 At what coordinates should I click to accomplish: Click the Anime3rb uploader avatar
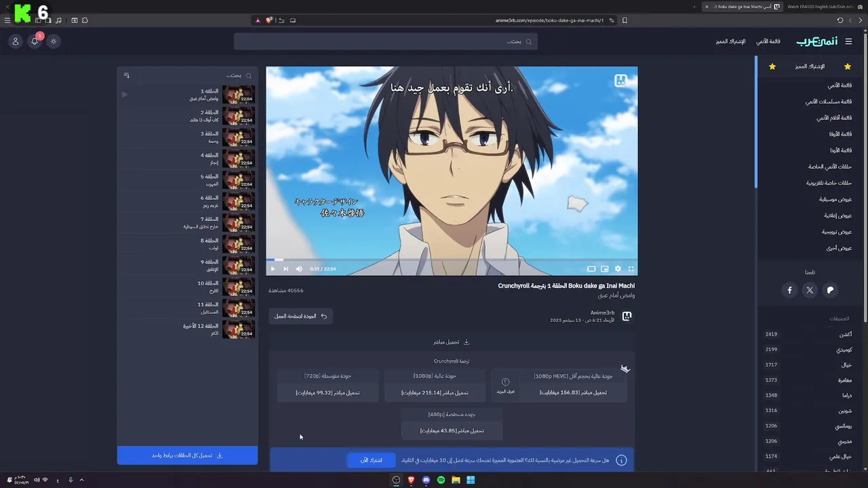[x=627, y=316]
